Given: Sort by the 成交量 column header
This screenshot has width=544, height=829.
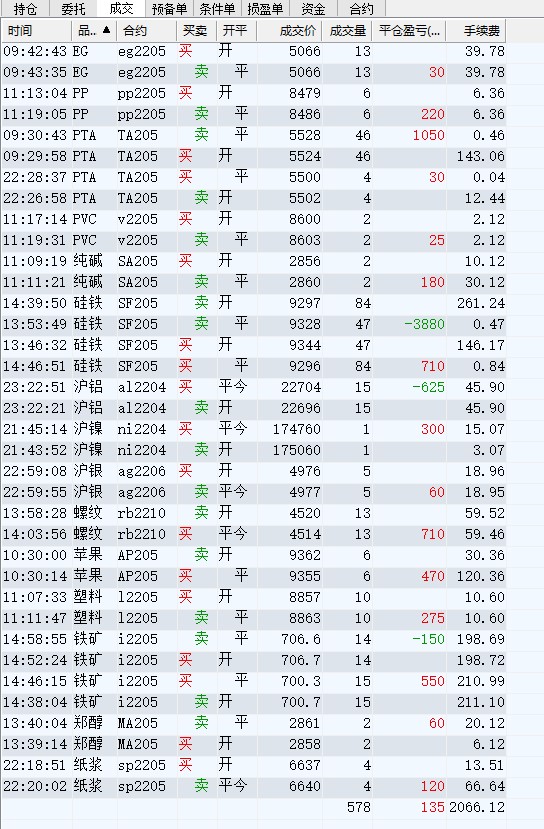Looking at the screenshot, I should pyautogui.click(x=347, y=31).
